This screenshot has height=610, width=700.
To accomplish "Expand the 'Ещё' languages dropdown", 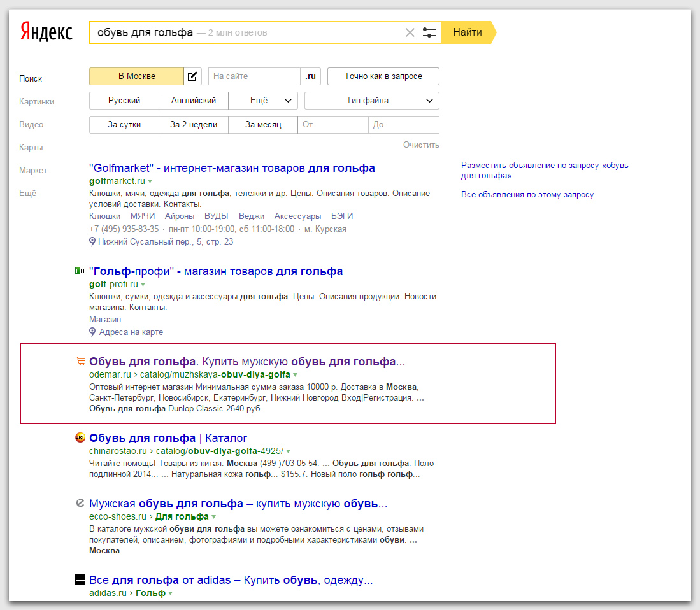I will tap(263, 101).
